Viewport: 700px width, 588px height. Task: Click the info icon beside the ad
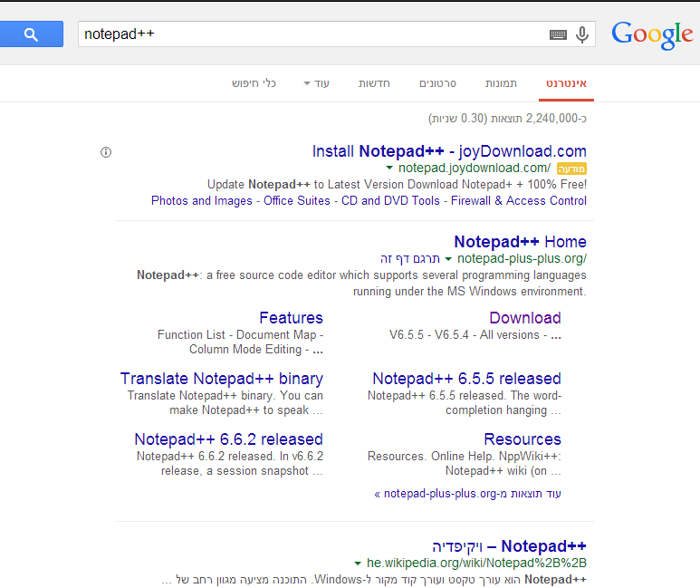pyautogui.click(x=106, y=152)
